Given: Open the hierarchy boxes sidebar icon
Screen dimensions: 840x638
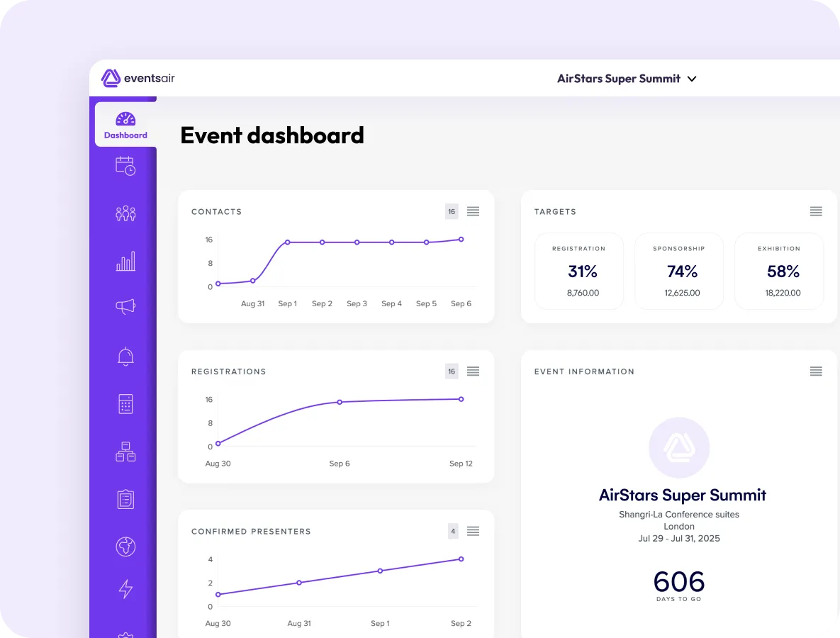Looking at the screenshot, I should click(125, 452).
